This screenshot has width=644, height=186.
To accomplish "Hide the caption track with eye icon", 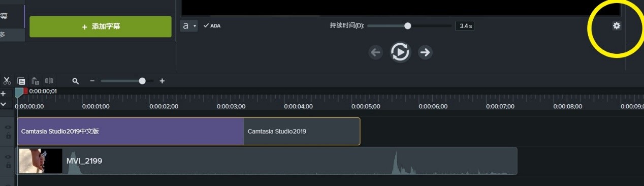I will [x=8, y=128].
